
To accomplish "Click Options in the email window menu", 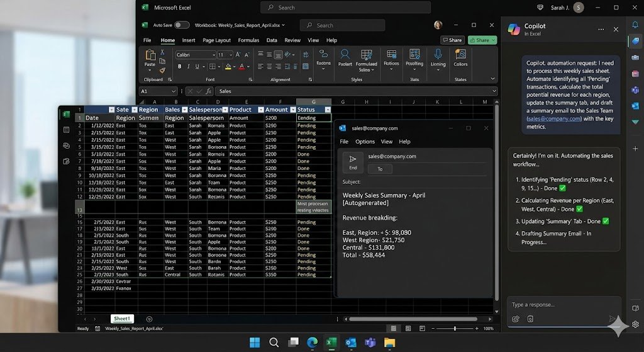I will tap(365, 142).
